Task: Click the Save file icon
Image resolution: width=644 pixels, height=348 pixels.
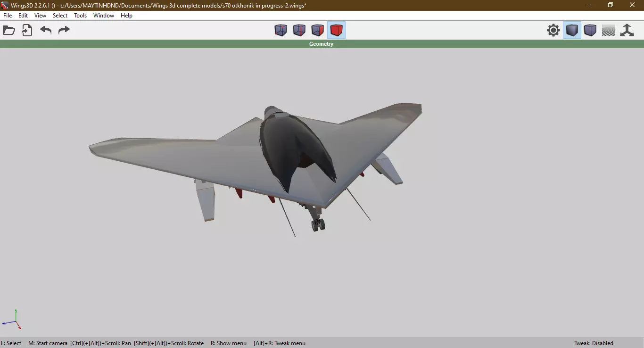Action: coord(27,31)
